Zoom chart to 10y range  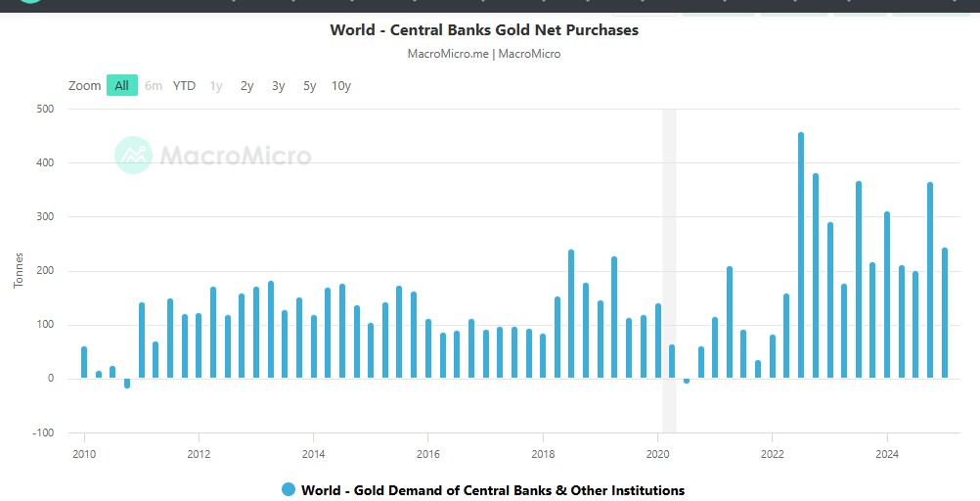tap(341, 86)
